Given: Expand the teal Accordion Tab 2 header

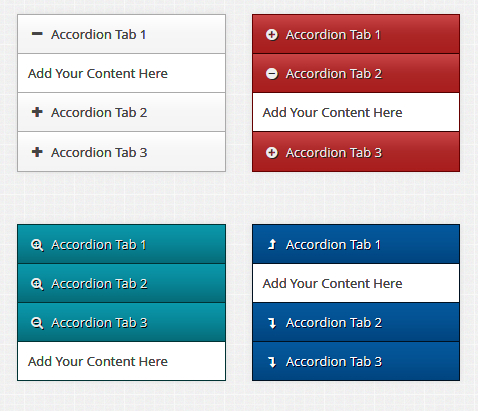Looking at the screenshot, I should pos(122,283).
